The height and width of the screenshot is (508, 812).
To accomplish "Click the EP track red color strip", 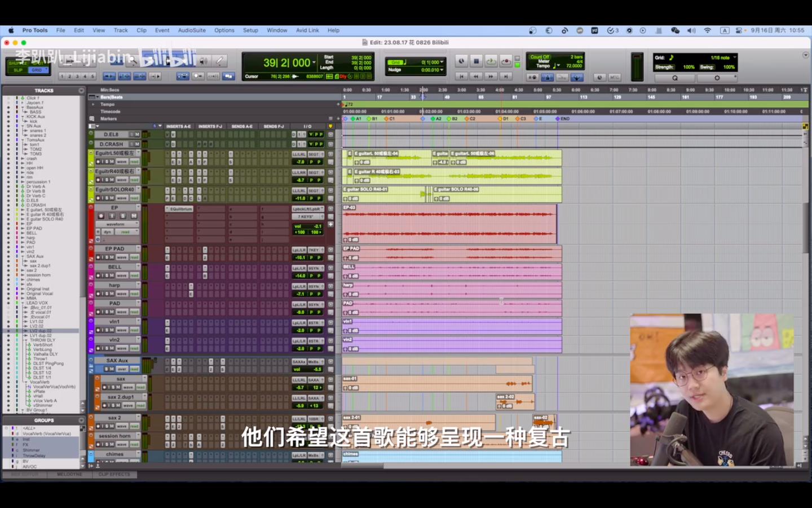I will tap(91, 225).
